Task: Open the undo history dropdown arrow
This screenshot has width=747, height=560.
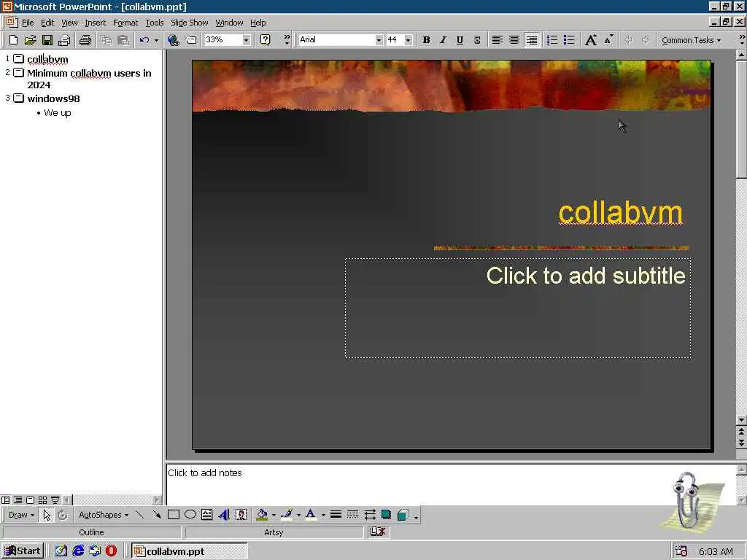Action: click(x=156, y=40)
